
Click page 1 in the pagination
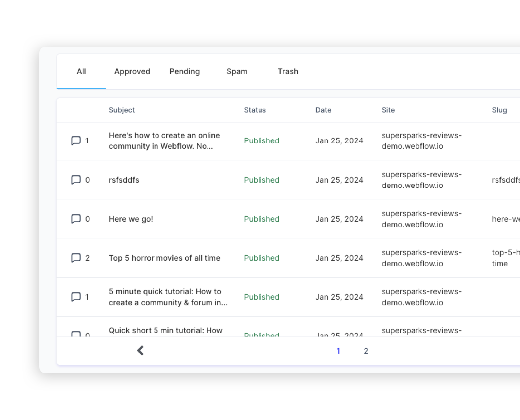pyautogui.click(x=338, y=351)
